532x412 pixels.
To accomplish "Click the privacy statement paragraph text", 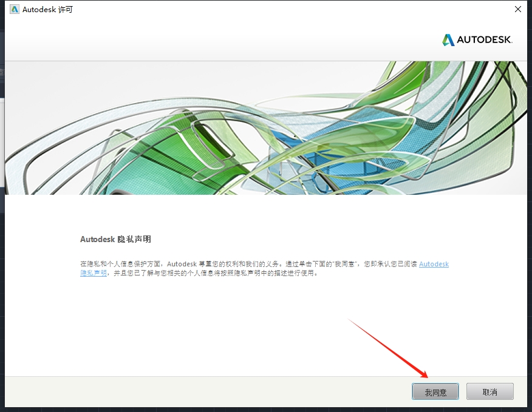I will 243,264.
